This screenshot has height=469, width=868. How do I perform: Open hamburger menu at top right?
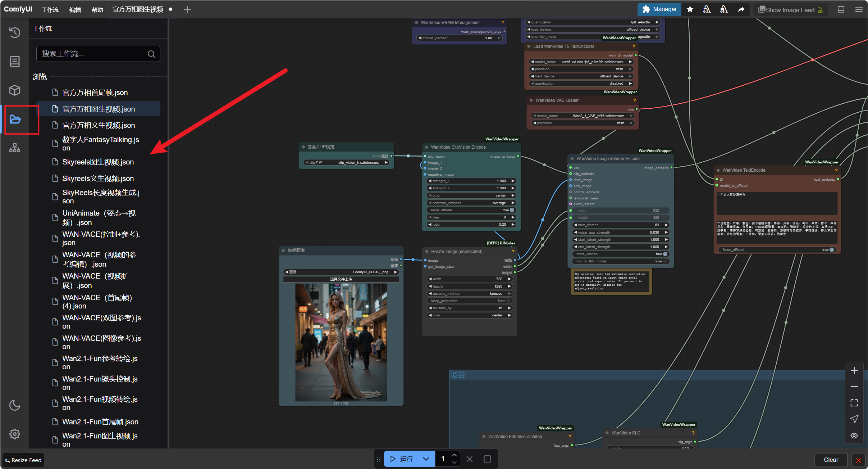click(x=859, y=10)
